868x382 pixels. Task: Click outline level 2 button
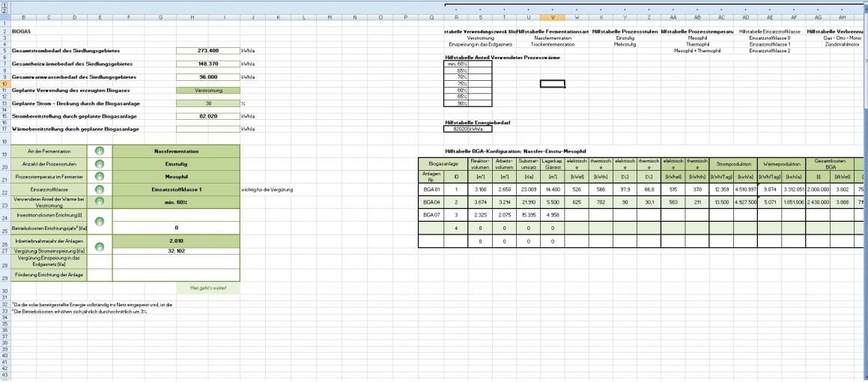click(x=4, y=10)
